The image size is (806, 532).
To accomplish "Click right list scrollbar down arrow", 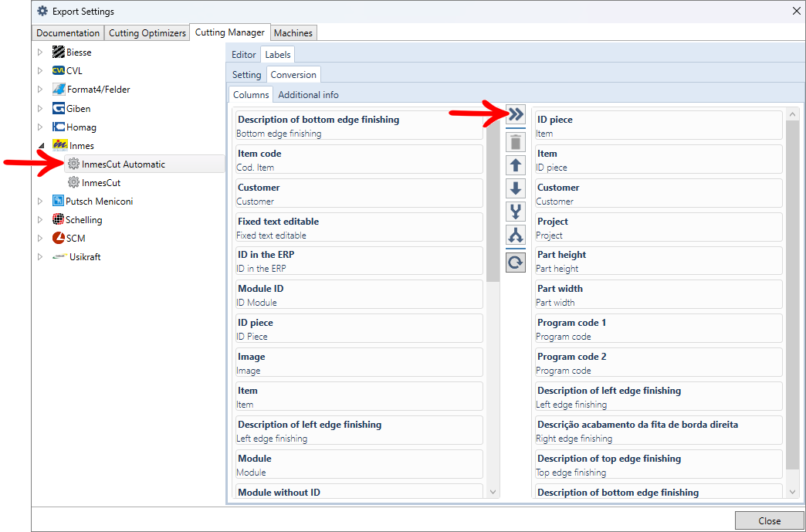I will [x=792, y=492].
